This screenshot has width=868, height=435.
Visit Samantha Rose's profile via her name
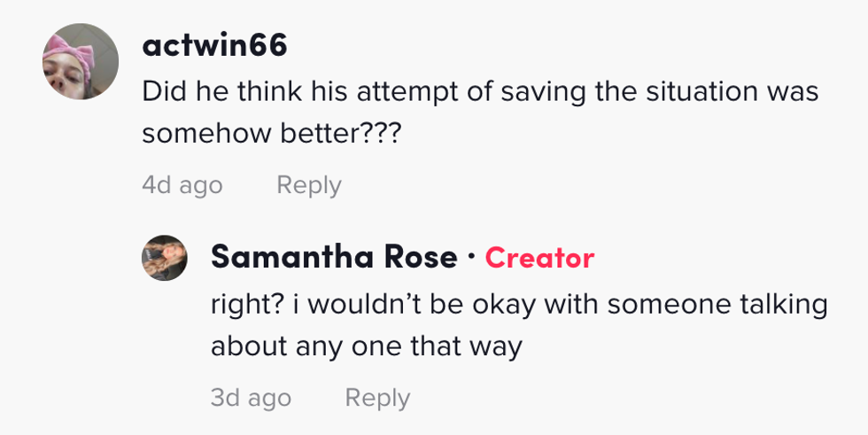(334, 258)
